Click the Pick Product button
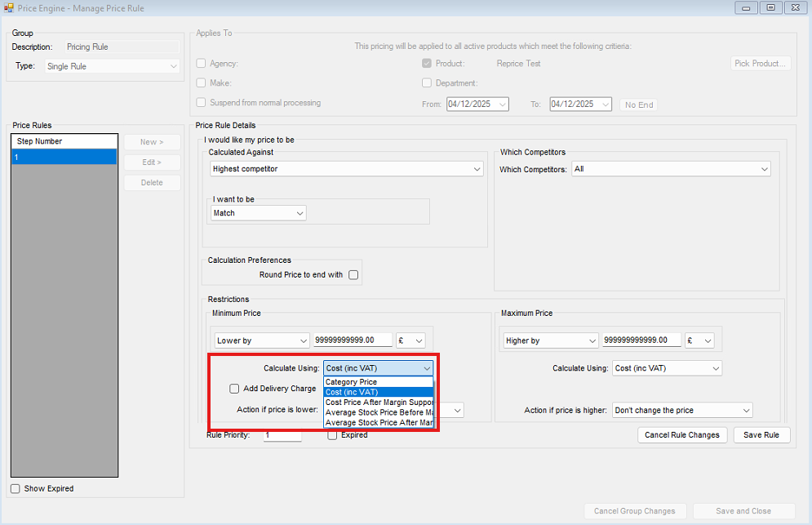The image size is (812, 525). point(761,63)
